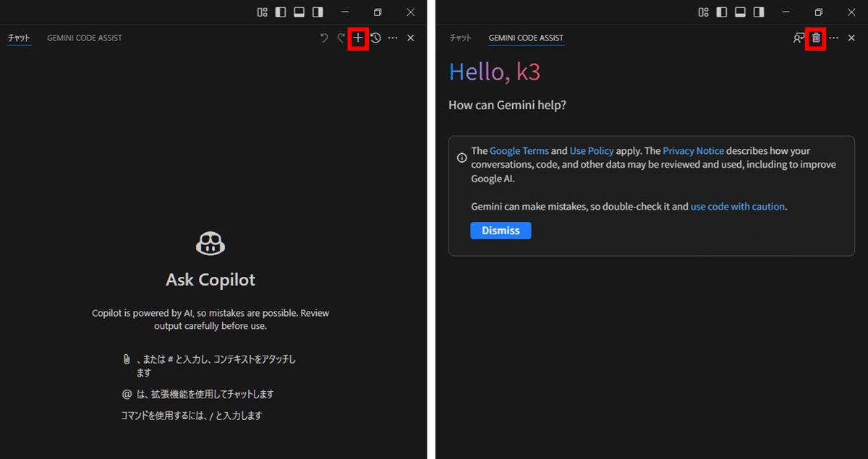
Task: Switch to チャット tab in right window
Action: pos(460,38)
